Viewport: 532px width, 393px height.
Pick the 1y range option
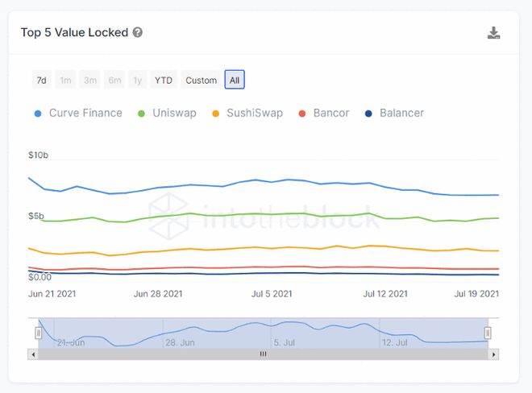tap(138, 81)
